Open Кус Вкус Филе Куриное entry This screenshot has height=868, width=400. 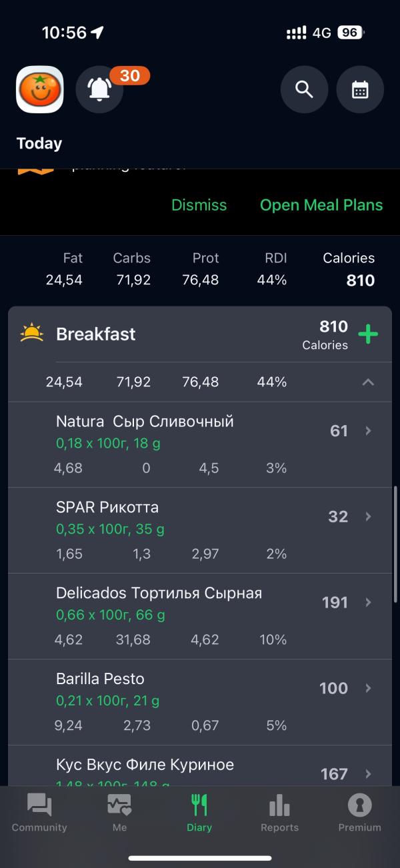point(200,766)
